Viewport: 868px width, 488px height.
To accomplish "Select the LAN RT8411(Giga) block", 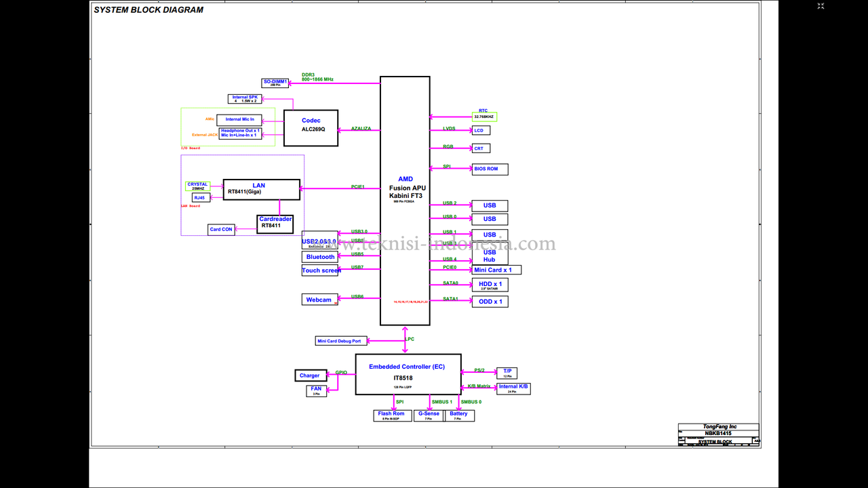I will coord(262,190).
